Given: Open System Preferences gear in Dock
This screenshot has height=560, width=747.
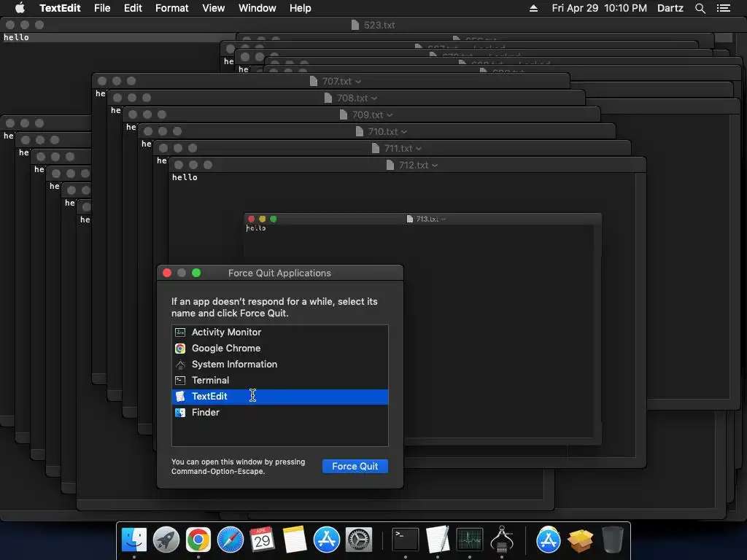Looking at the screenshot, I should click(358, 540).
